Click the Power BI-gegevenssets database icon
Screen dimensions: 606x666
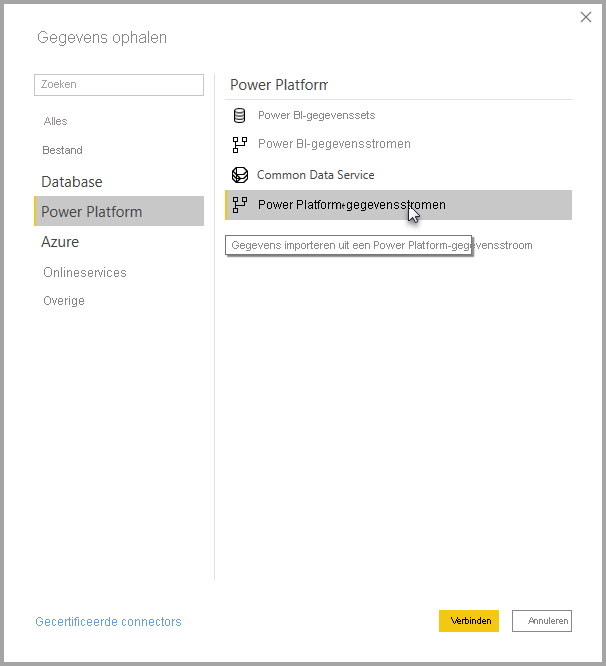pos(240,115)
